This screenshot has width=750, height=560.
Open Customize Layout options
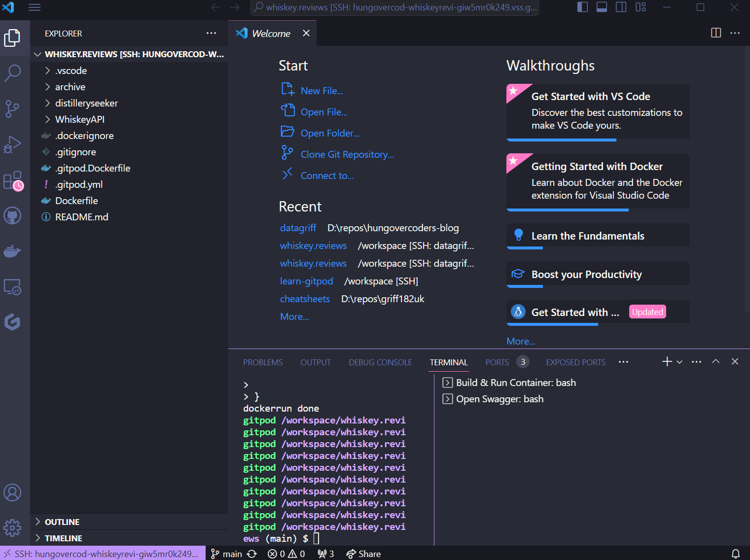[641, 7]
